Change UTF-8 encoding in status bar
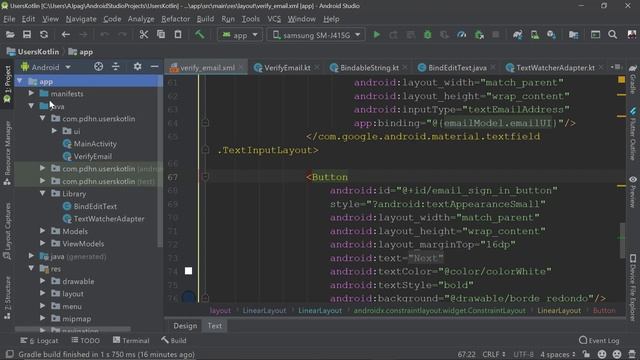The image size is (640, 360). 523,354
